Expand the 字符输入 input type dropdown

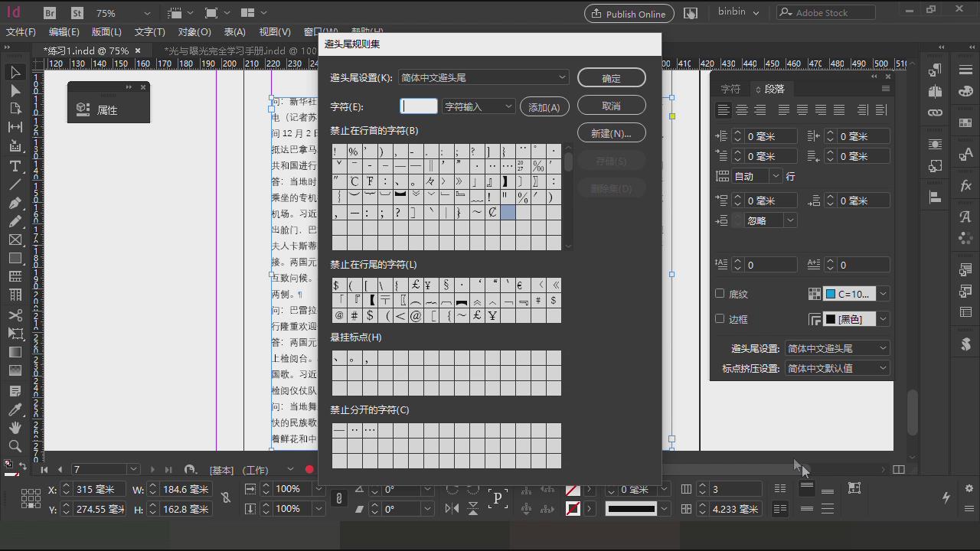479,106
